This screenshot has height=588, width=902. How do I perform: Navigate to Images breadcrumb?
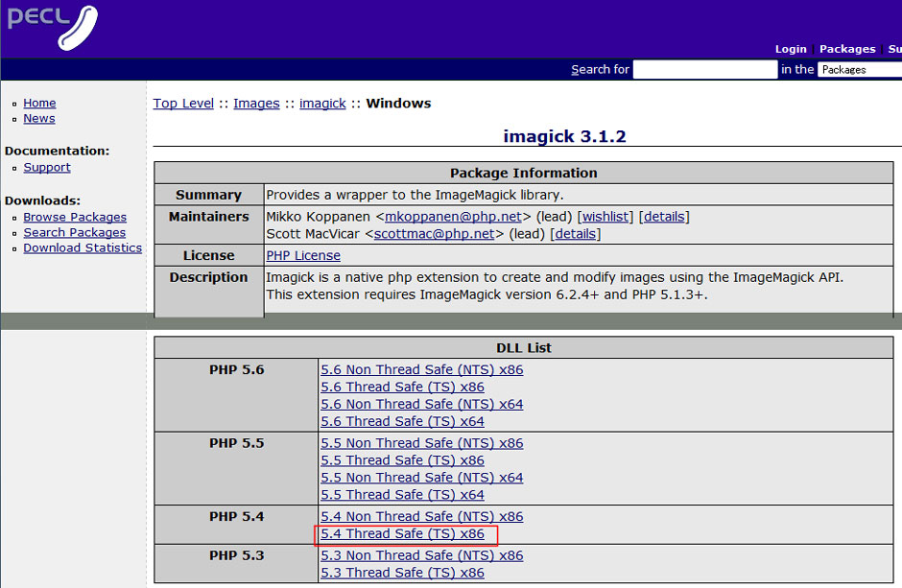pos(256,104)
